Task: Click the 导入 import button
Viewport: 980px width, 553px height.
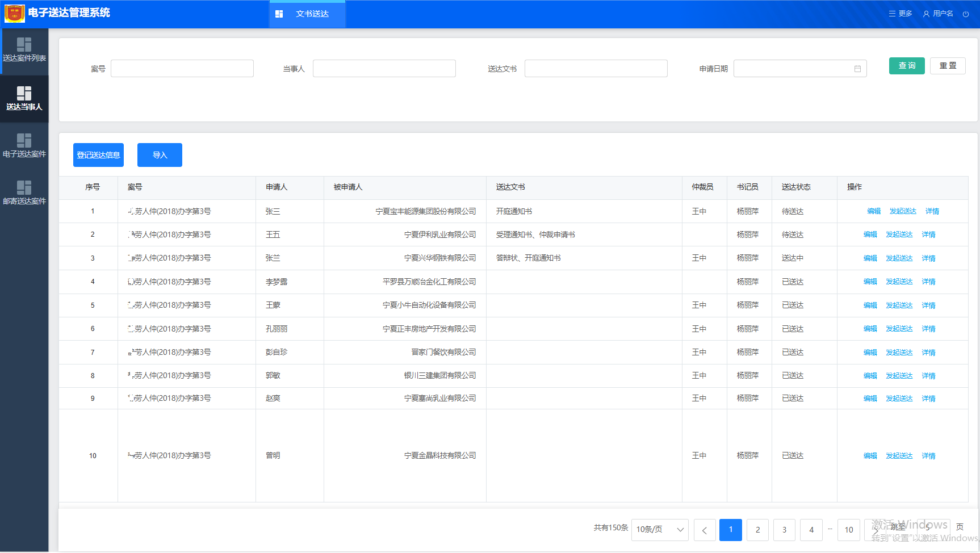Action: (160, 155)
